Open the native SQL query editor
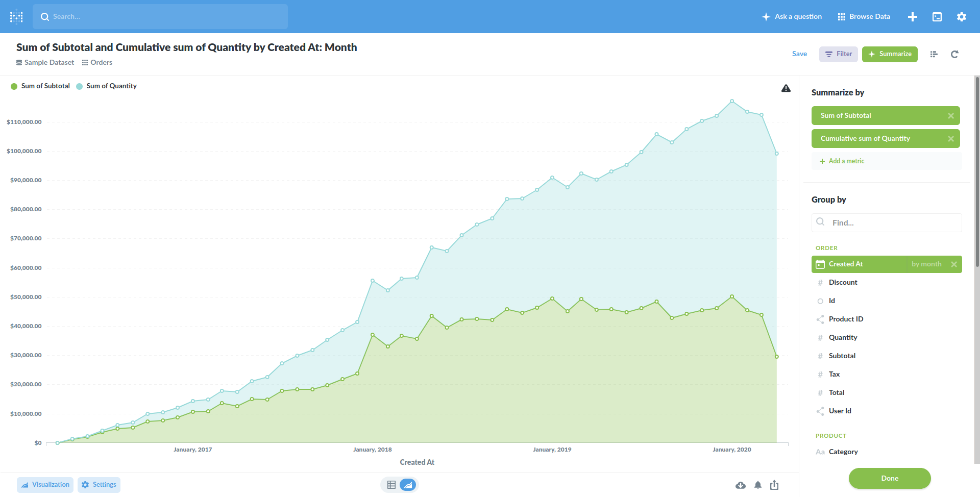This screenshot has height=497, width=980. coord(937,16)
